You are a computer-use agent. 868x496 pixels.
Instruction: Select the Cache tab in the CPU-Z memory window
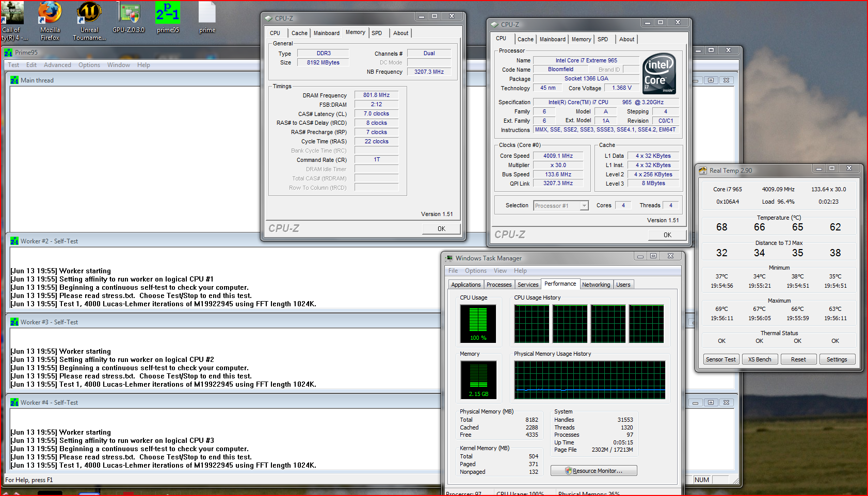click(x=299, y=33)
